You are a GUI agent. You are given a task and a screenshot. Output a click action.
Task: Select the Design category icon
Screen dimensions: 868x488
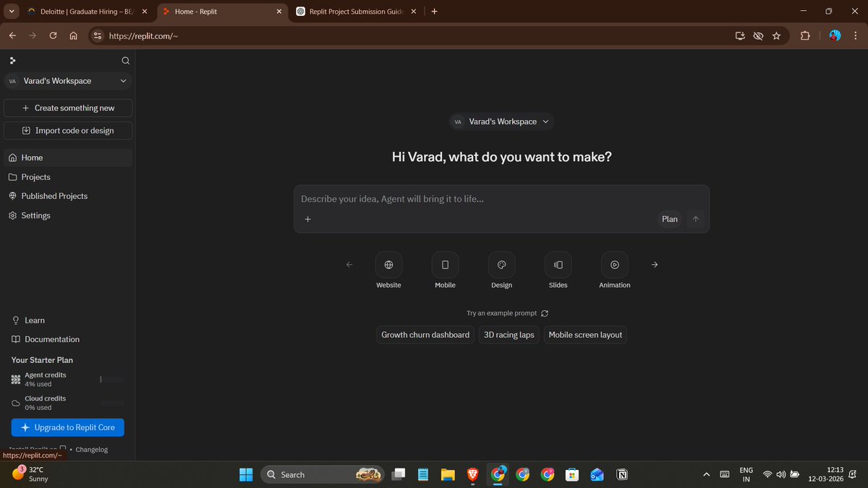pos(501,265)
